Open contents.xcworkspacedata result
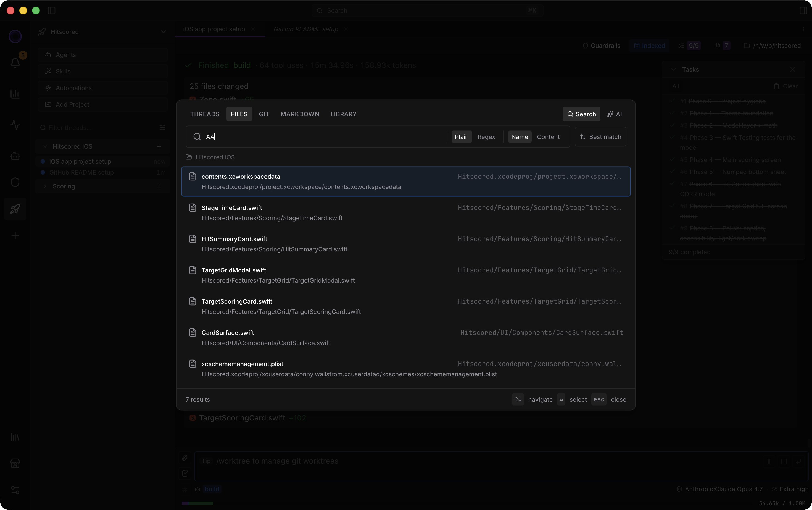This screenshot has width=812, height=510. point(406,182)
